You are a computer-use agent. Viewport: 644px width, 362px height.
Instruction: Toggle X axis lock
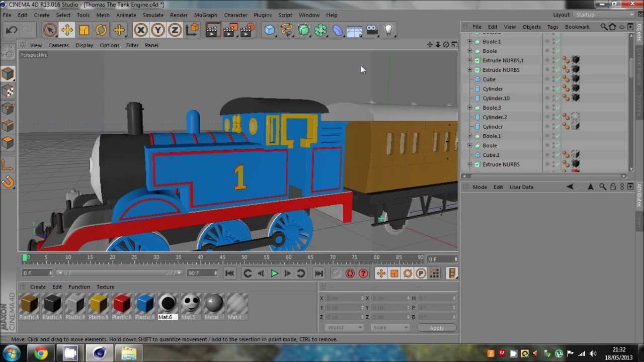[141, 30]
